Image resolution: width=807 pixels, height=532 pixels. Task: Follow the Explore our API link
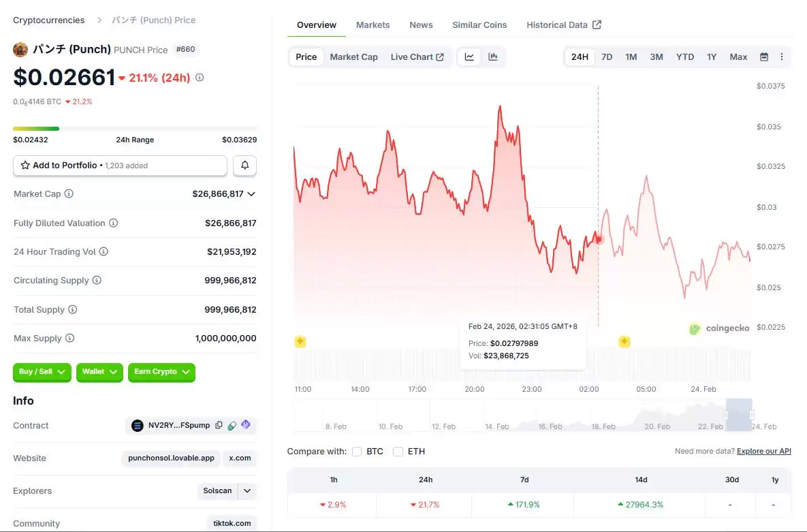pos(763,451)
